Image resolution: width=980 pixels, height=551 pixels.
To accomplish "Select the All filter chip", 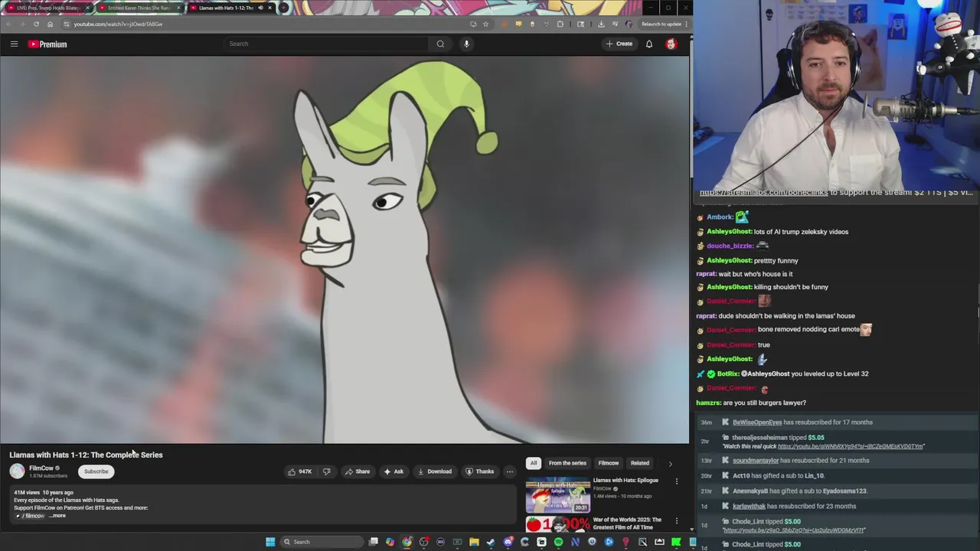I will click(x=534, y=463).
